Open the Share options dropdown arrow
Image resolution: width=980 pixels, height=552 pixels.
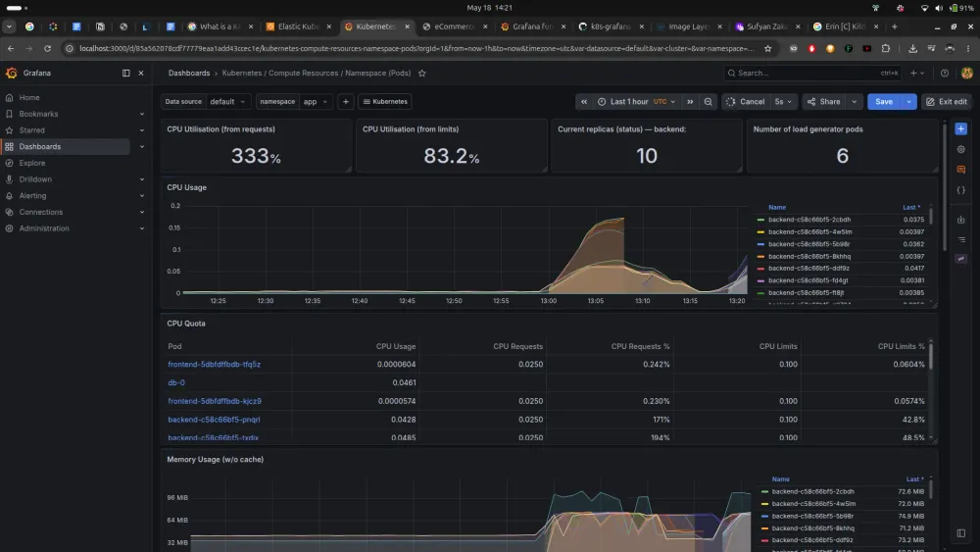coord(855,101)
